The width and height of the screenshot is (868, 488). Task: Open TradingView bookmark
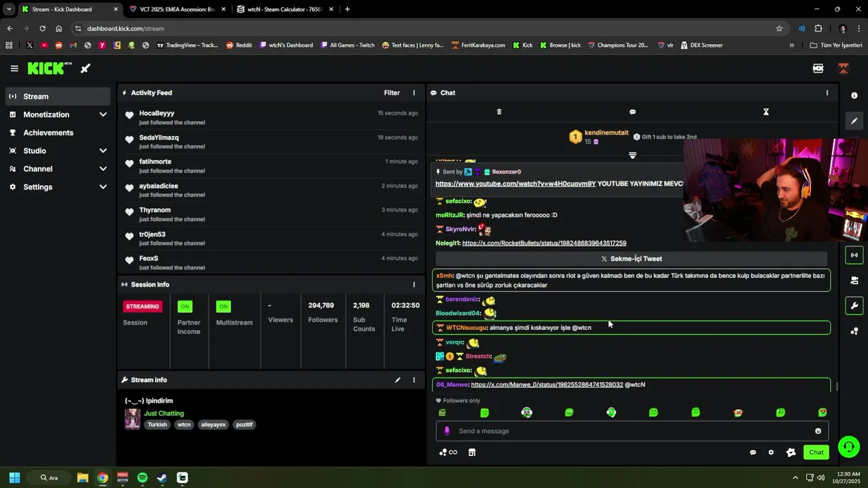[x=187, y=45]
